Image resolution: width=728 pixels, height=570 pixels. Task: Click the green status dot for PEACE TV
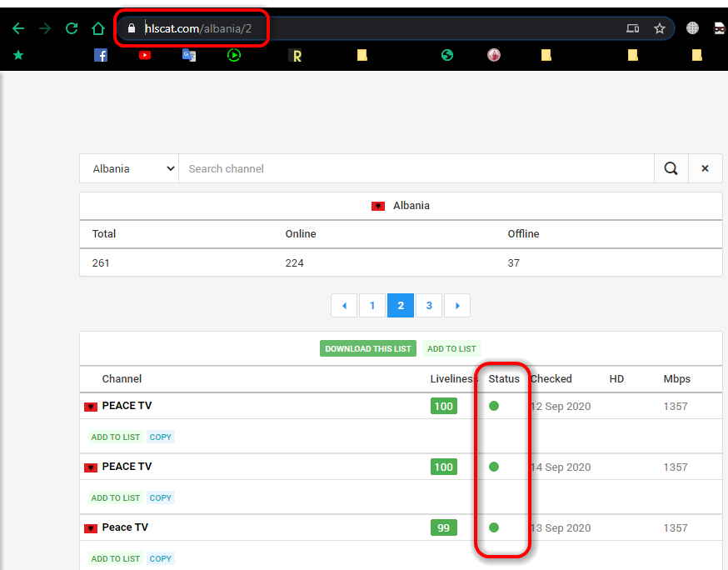494,406
